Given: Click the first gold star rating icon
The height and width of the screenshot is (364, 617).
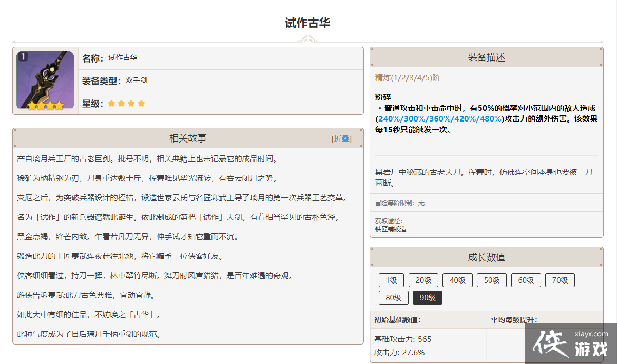Looking at the screenshot, I should [x=111, y=104].
